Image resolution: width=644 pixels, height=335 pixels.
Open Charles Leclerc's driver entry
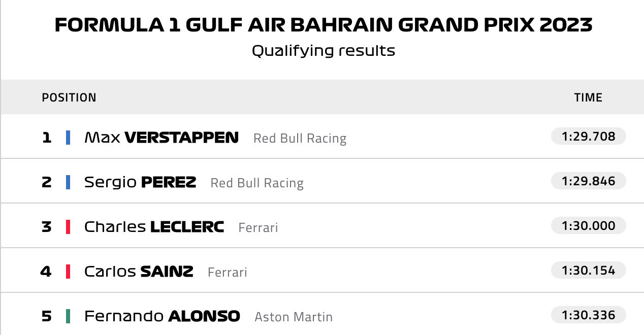[154, 227]
